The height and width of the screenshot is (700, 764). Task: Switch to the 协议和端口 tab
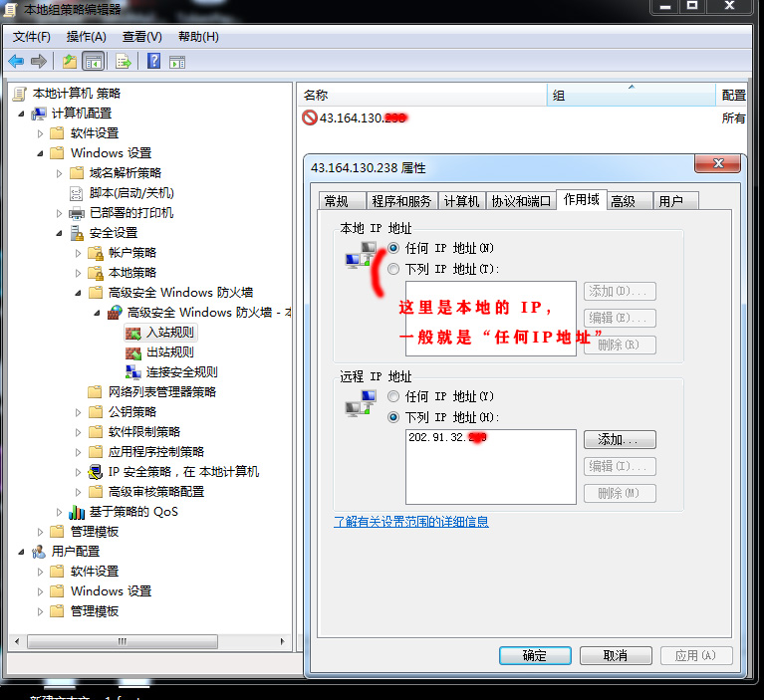click(521, 201)
